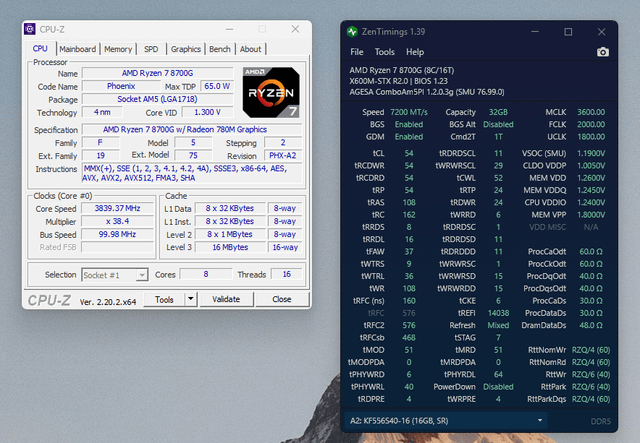
Task: Open the Socket #1 selection dropdown
Action: click(114, 275)
